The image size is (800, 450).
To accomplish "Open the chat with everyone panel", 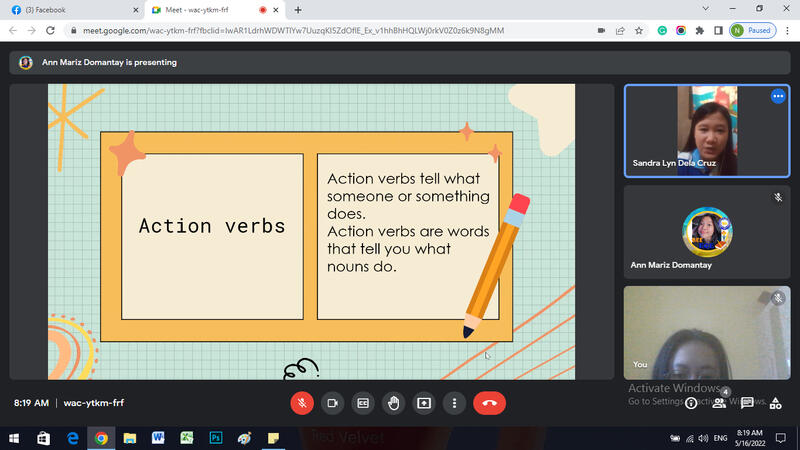I will (747, 403).
